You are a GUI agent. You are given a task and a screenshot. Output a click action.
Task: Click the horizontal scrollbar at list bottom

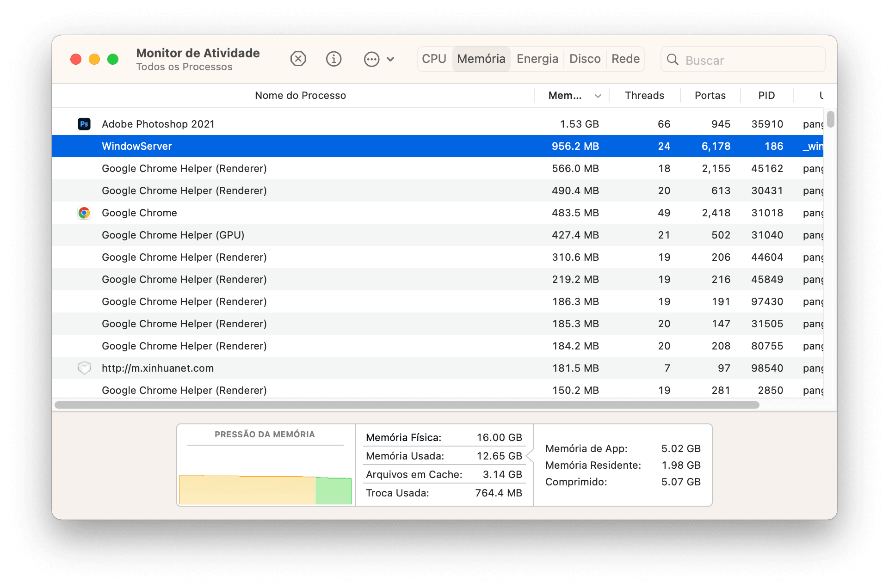[407, 405]
